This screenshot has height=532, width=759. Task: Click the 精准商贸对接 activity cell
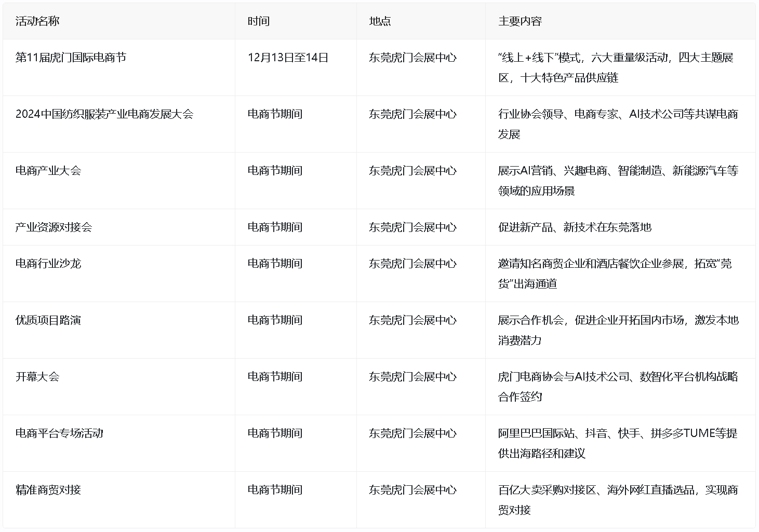(48, 490)
